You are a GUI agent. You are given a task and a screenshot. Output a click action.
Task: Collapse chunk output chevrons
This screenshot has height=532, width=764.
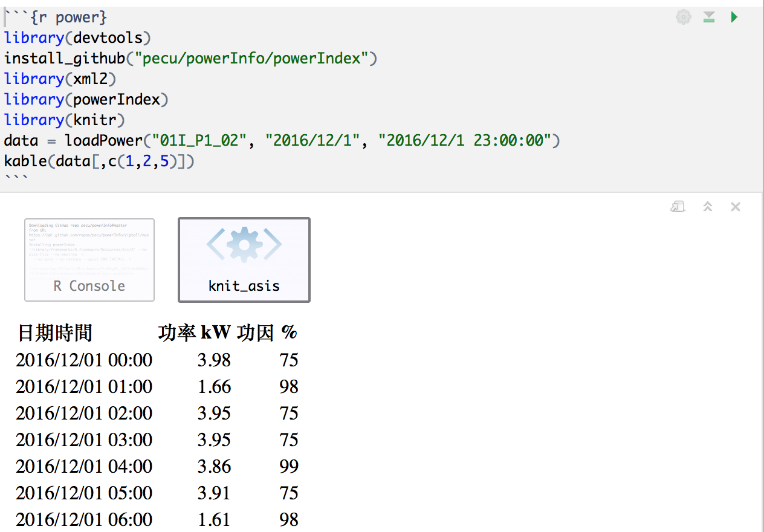click(708, 207)
